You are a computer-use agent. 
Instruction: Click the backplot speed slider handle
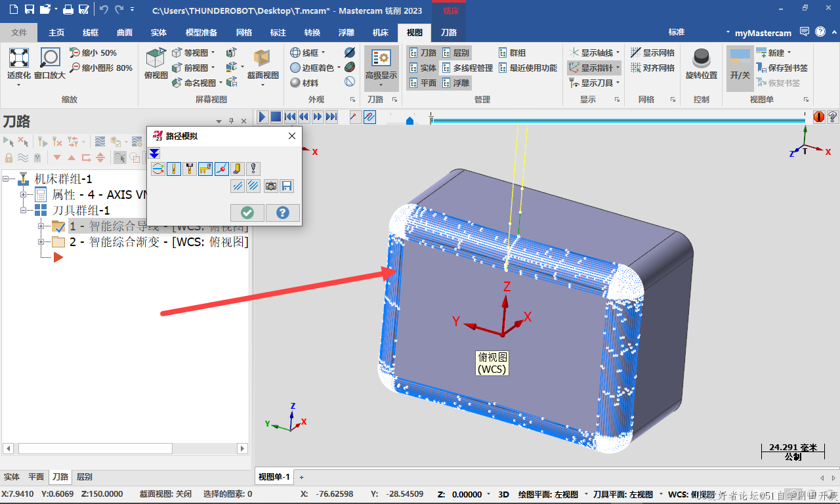point(410,120)
